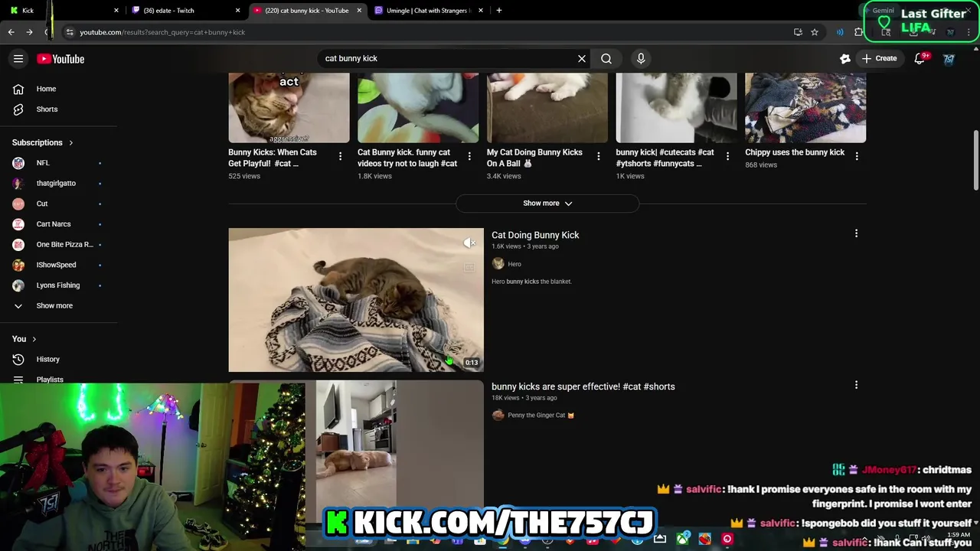Open Lyons Fishing channel
The width and height of the screenshot is (980, 551).
tap(58, 285)
